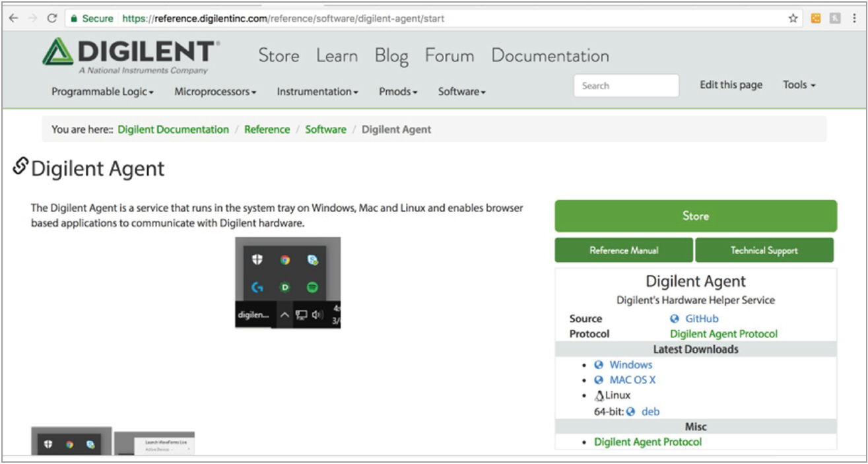The width and height of the screenshot is (868, 464).
Task: Click the browser address bar URL
Action: click(x=283, y=18)
